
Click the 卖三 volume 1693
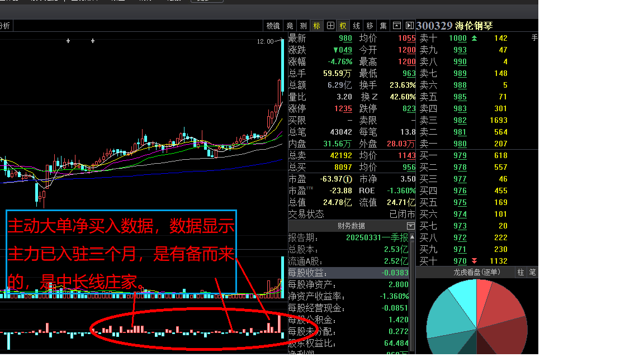tap(499, 120)
